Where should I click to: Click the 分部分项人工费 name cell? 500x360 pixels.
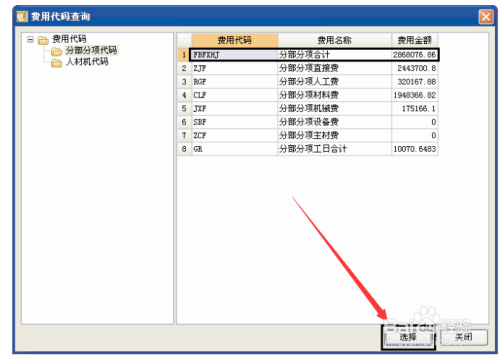335,82
